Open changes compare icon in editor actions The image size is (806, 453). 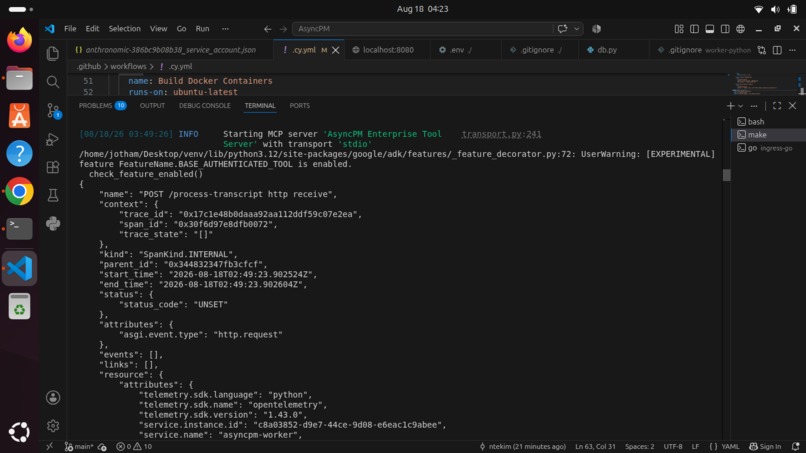tap(762, 50)
